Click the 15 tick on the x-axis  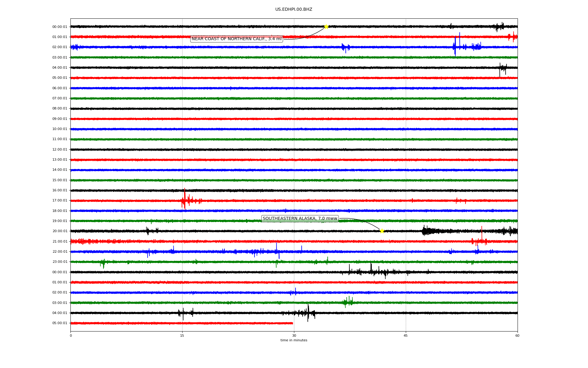pos(182,335)
